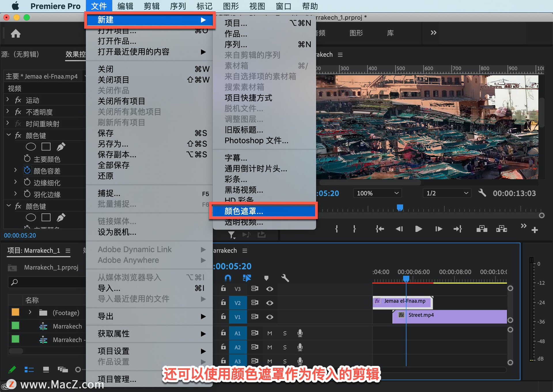This screenshot has height=392, width=553.
Task: Select the pen mask tool under 颜色键
Action: [61, 147]
